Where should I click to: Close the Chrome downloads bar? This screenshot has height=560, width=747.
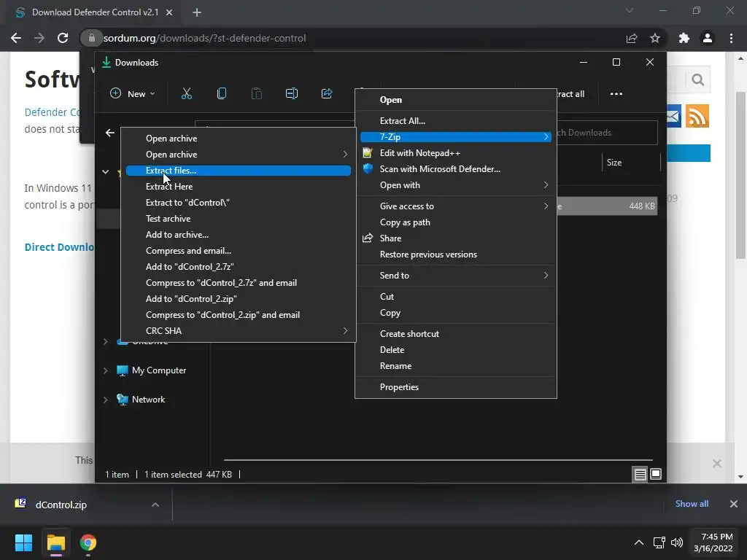tap(734, 504)
